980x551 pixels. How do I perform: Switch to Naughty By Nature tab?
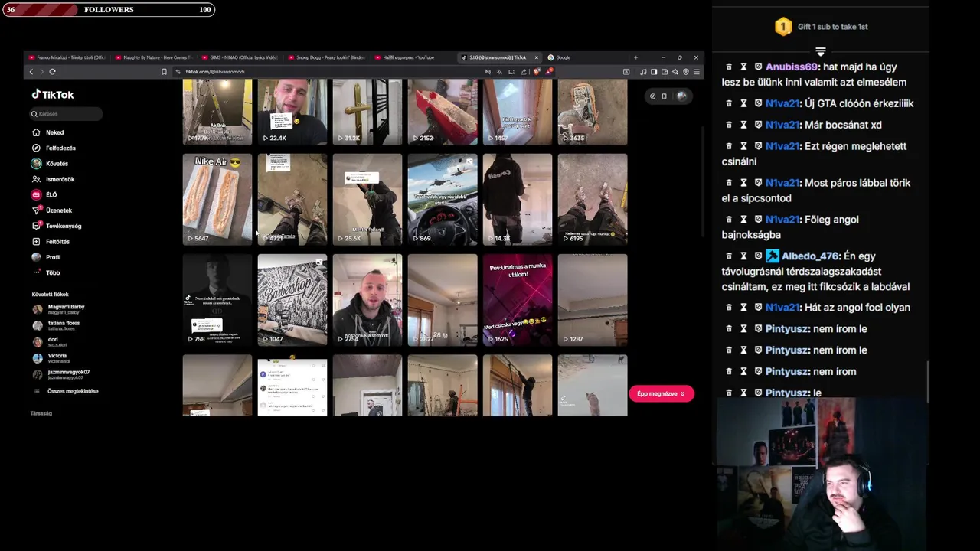click(x=154, y=57)
